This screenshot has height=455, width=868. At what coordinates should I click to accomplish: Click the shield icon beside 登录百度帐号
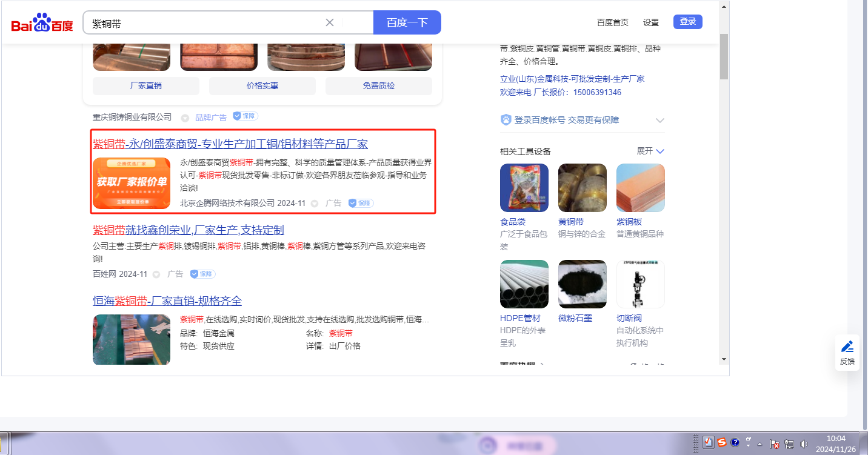click(x=506, y=120)
